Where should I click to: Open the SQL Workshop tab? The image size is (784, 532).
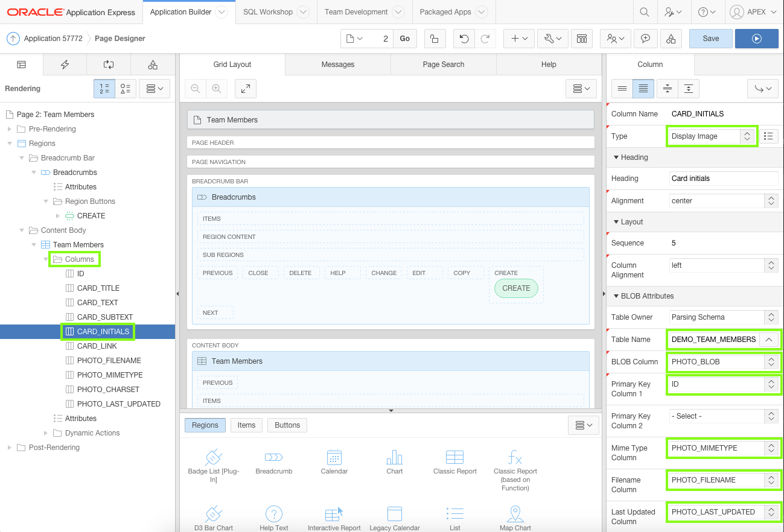(268, 12)
